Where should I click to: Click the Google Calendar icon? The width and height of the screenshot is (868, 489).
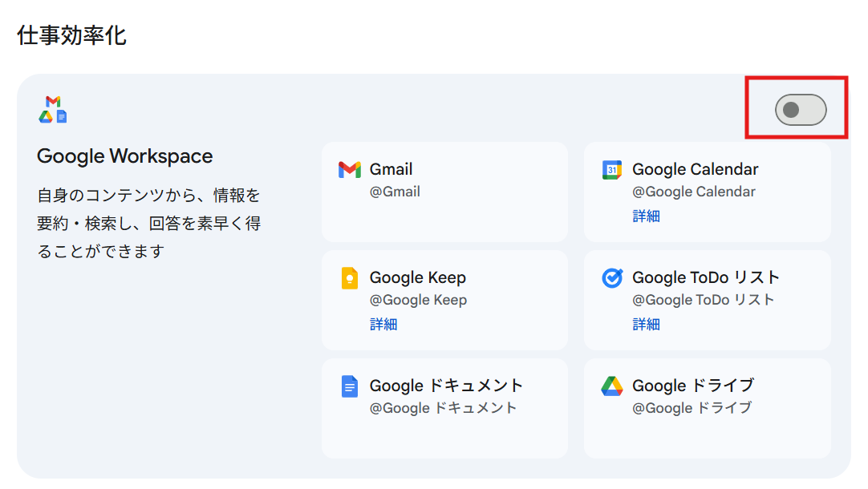(612, 170)
